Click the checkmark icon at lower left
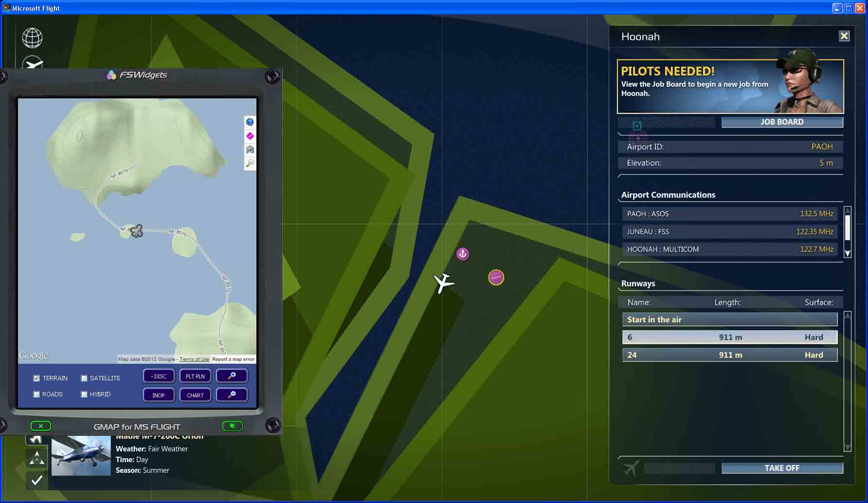The width and height of the screenshot is (868, 503). 36,480
